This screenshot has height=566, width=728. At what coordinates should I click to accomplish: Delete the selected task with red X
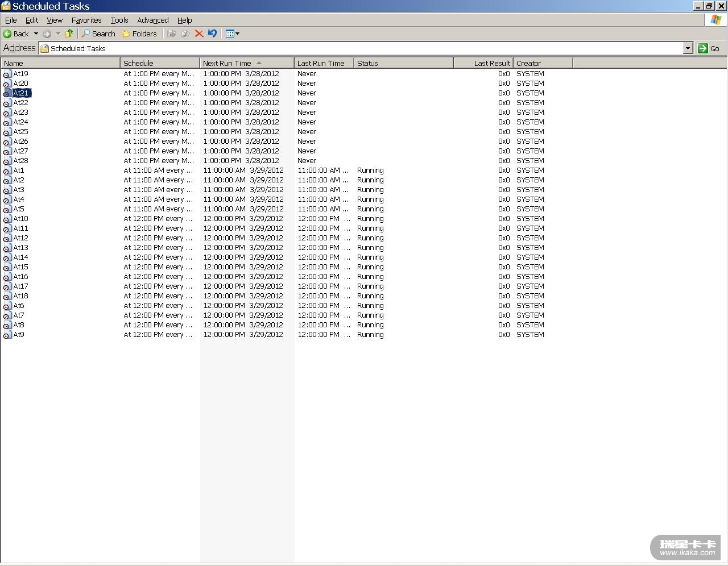pyautogui.click(x=199, y=34)
